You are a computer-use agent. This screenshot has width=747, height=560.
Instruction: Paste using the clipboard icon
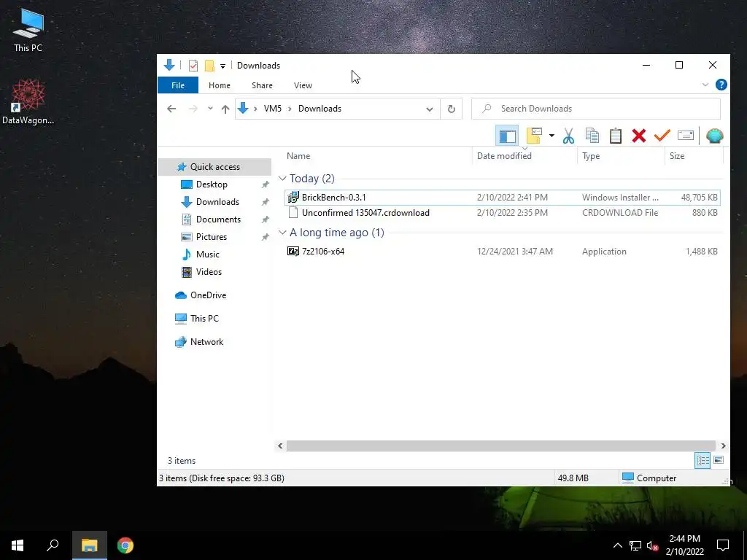click(x=616, y=136)
